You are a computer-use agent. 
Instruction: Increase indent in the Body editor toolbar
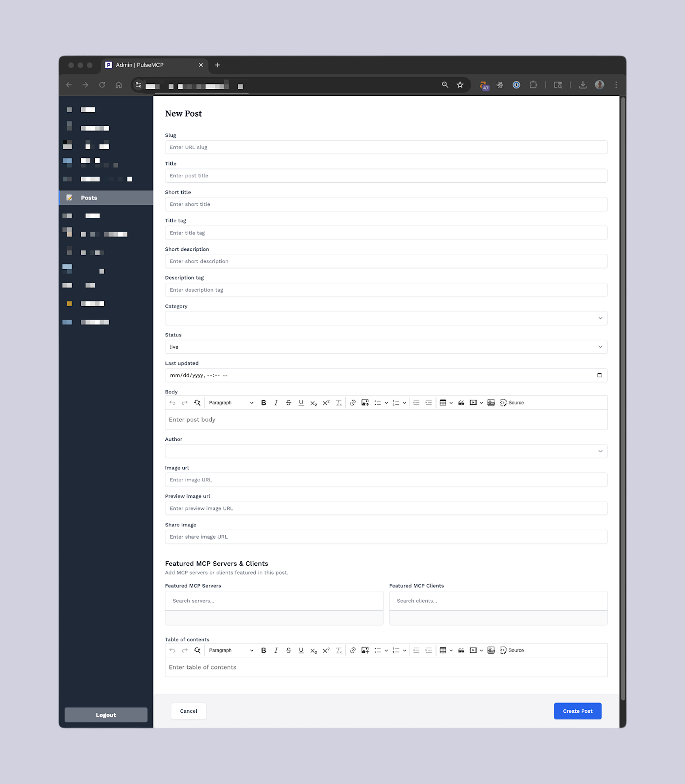(428, 403)
